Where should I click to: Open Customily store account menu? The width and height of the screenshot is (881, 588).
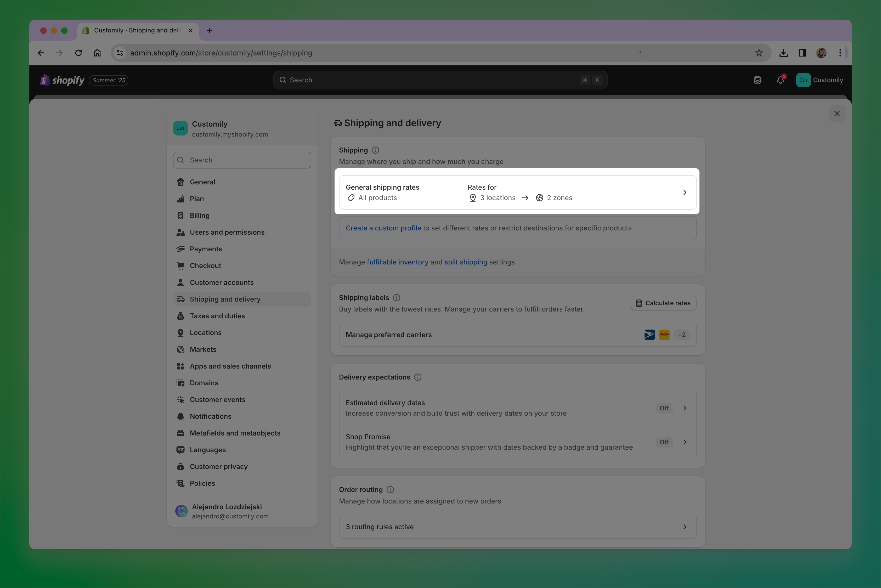(x=820, y=80)
